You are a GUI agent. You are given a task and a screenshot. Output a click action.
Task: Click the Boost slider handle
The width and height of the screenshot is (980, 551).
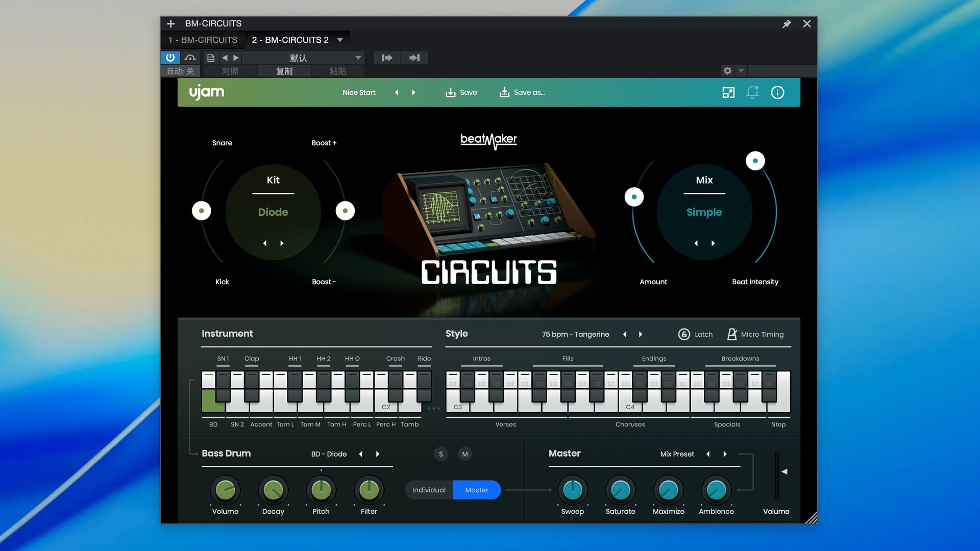[345, 211]
